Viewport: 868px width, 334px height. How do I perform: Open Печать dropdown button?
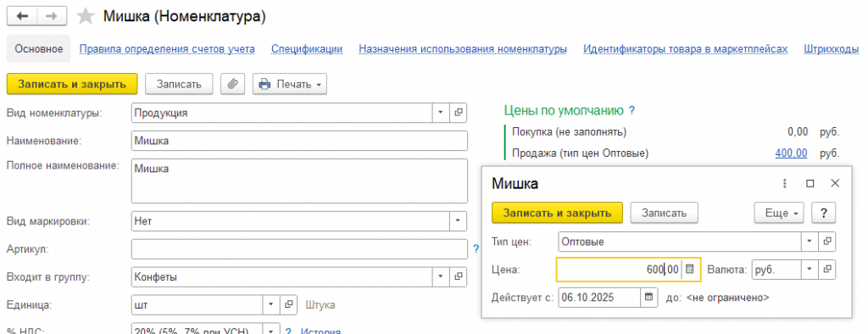(x=290, y=84)
